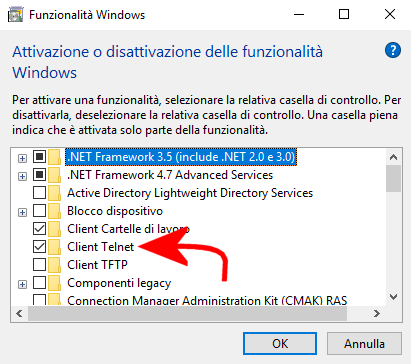
Task: Expand the Componenti legacy tree node
Action: [22, 284]
